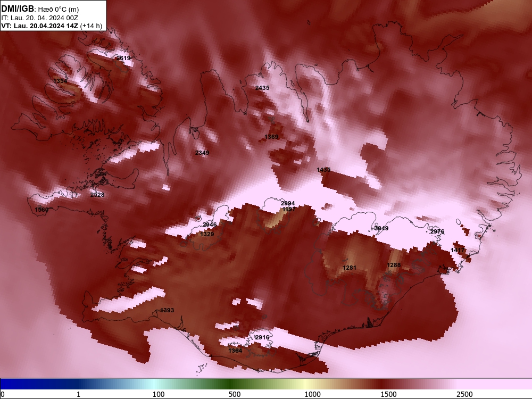532x399 pixels.
Task: Click the map value 3049
Action: pos(381,228)
